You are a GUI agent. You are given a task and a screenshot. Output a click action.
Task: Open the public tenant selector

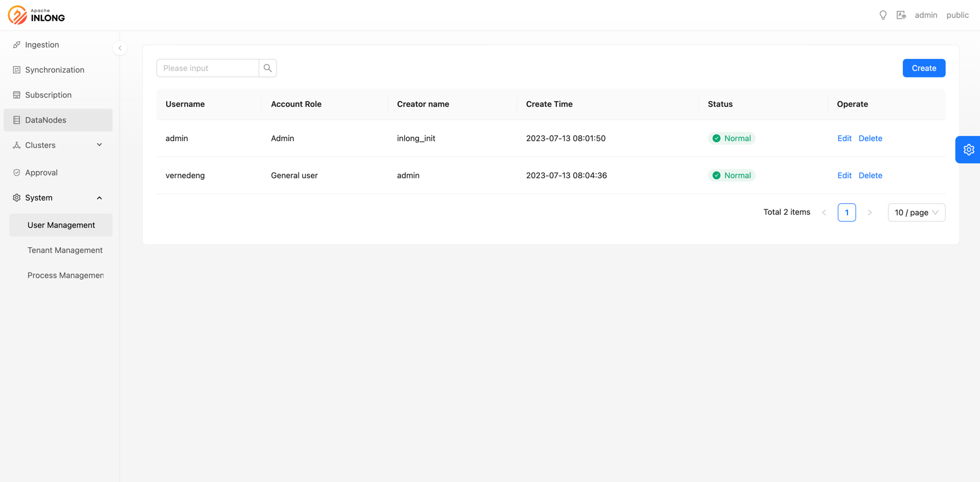click(x=957, y=15)
